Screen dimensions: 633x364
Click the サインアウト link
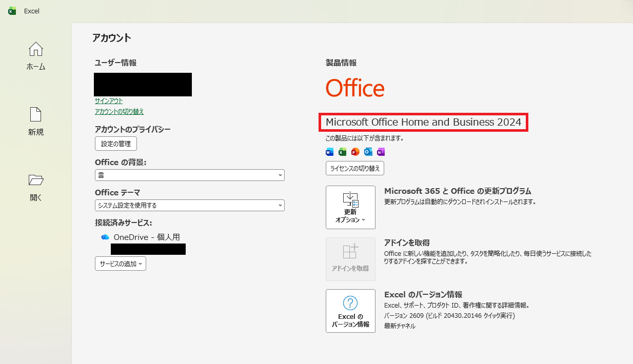pyautogui.click(x=109, y=101)
